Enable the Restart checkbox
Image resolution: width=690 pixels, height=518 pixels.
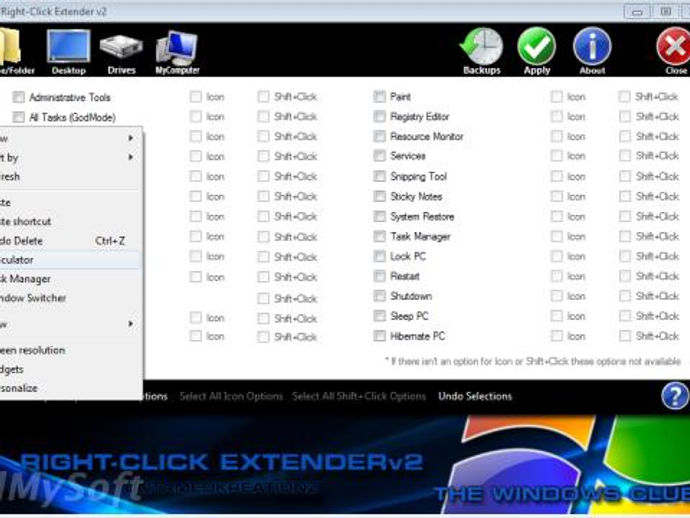pos(379,276)
